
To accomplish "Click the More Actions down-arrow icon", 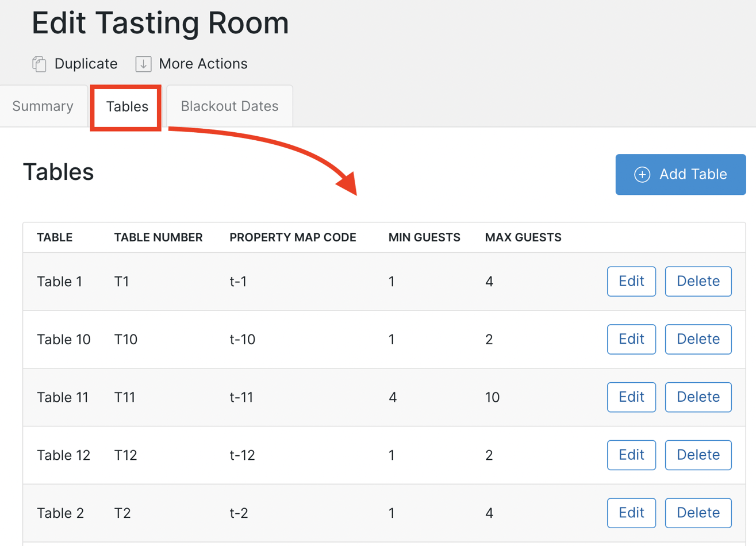I will click(143, 64).
